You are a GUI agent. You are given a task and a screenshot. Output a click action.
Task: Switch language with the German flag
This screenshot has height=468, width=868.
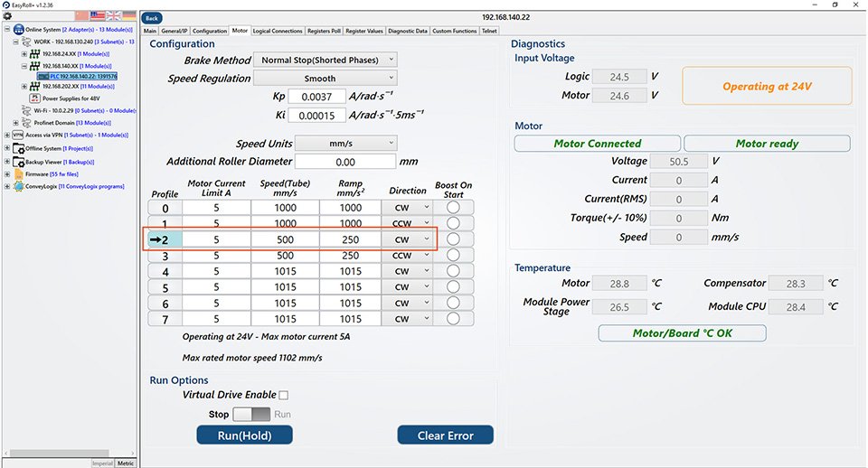(x=129, y=16)
